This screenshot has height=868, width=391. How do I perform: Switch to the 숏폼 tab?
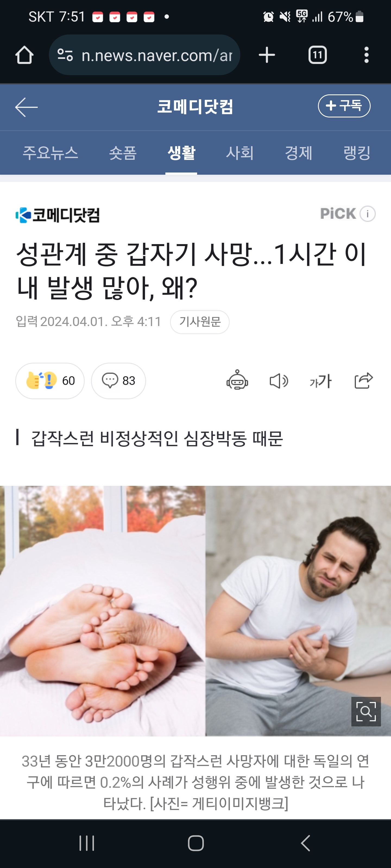pyautogui.click(x=123, y=153)
